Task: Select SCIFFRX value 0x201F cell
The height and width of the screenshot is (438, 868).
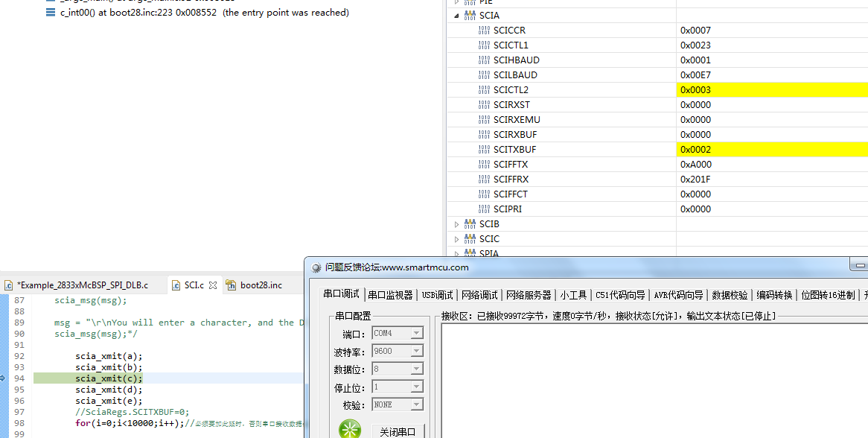Action: click(772, 180)
